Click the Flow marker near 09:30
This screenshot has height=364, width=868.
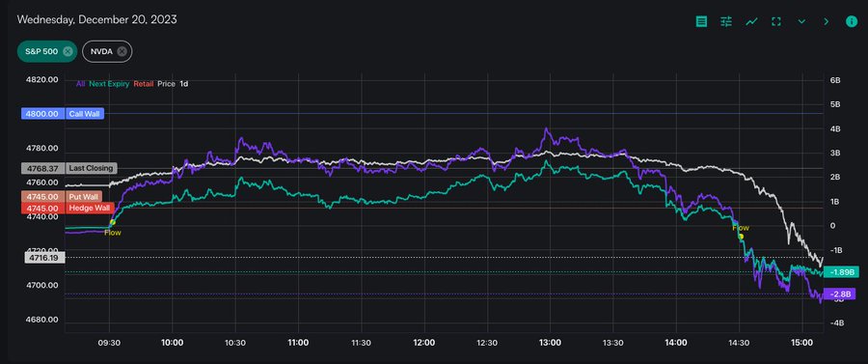pos(113,223)
